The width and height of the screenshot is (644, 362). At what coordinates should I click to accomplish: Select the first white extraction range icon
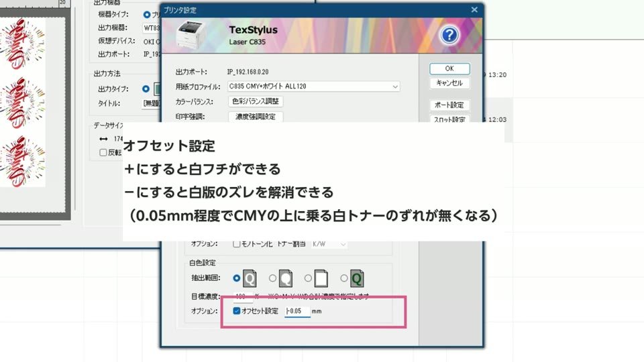[250, 278]
